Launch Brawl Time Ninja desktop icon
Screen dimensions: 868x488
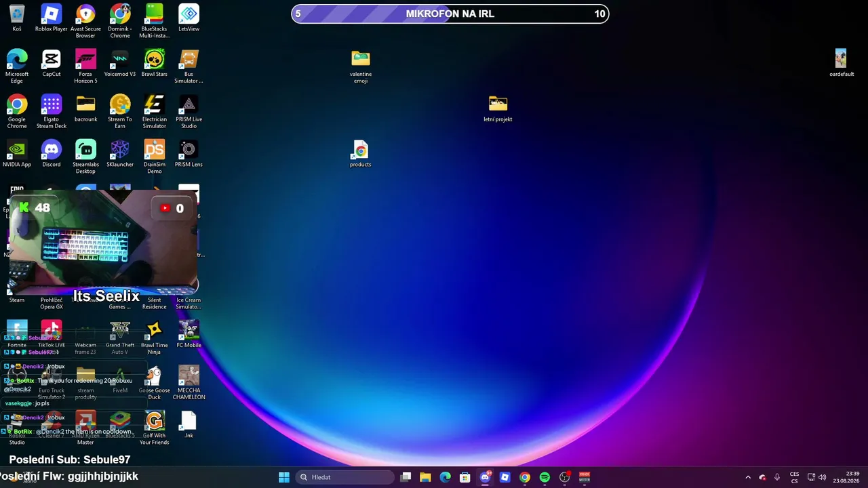[154, 338]
